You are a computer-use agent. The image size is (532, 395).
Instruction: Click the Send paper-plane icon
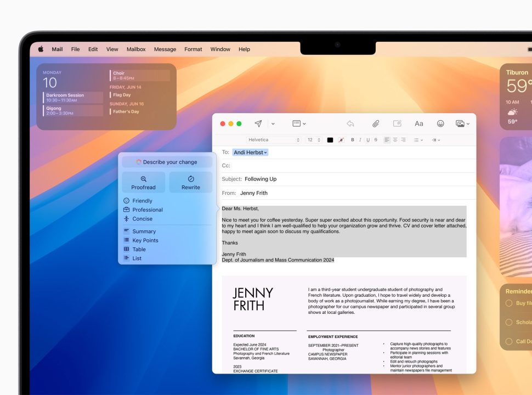point(258,123)
